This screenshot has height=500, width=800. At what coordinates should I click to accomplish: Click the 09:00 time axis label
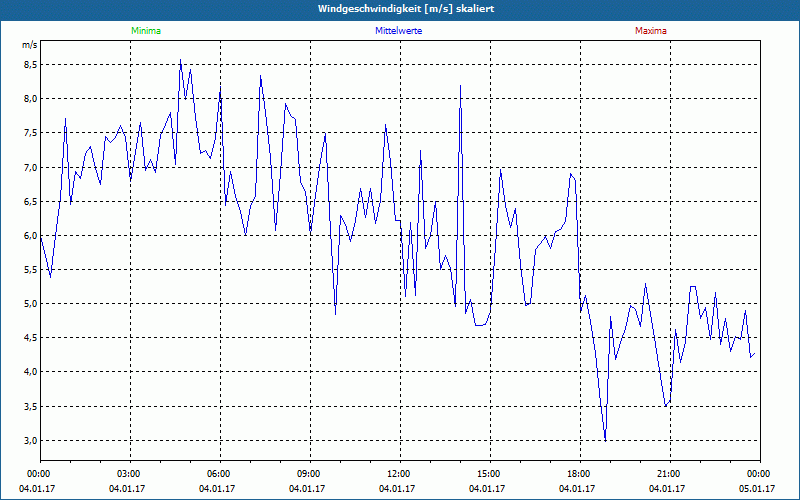tap(308, 474)
